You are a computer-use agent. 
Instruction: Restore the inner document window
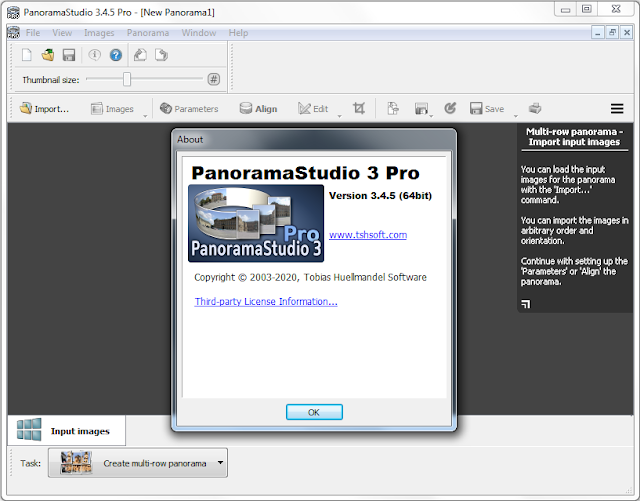click(612, 32)
